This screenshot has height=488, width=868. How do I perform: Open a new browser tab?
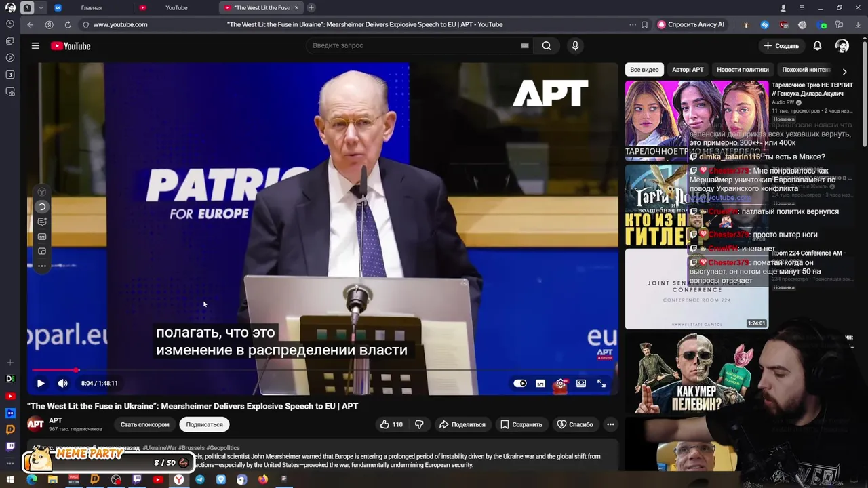pos(311,7)
